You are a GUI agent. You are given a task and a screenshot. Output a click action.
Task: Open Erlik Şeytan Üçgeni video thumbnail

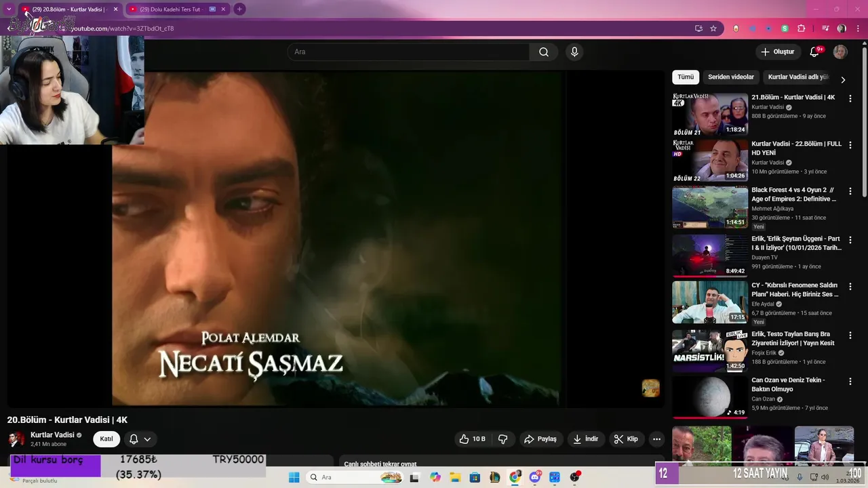click(710, 256)
